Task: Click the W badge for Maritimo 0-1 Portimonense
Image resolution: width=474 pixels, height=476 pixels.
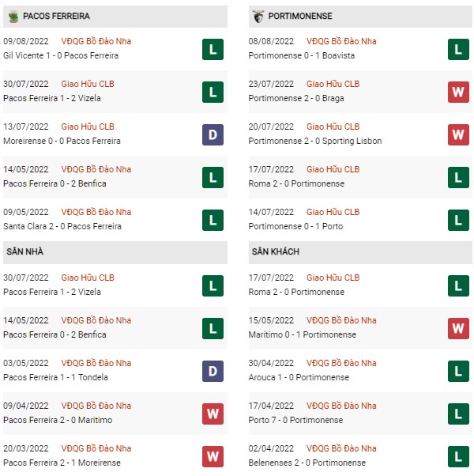Action: tap(458, 328)
